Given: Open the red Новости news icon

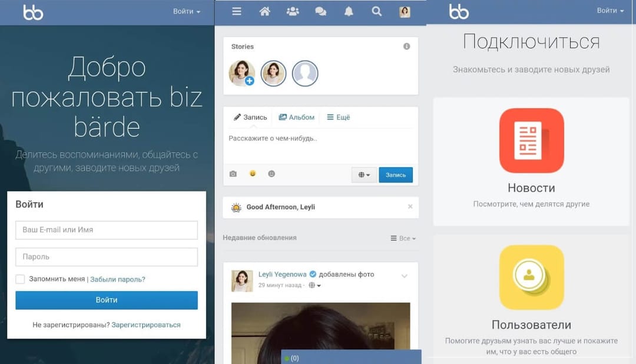Looking at the screenshot, I should tap(531, 140).
